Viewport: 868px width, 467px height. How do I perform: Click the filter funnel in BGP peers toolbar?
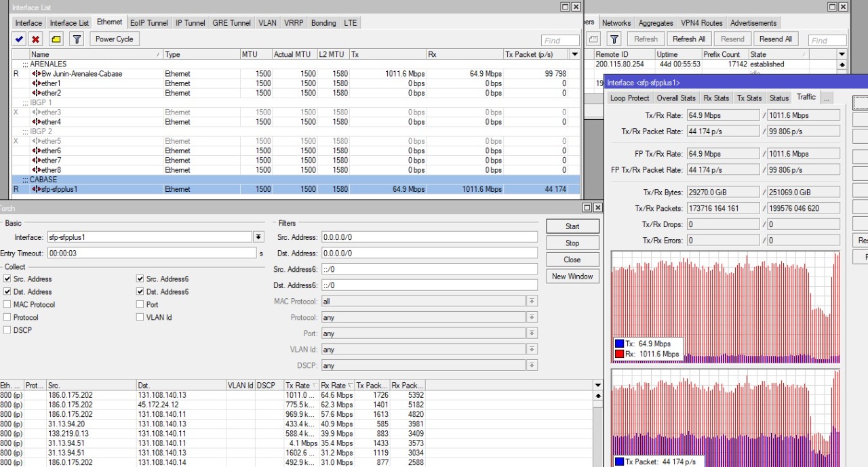(614, 39)
